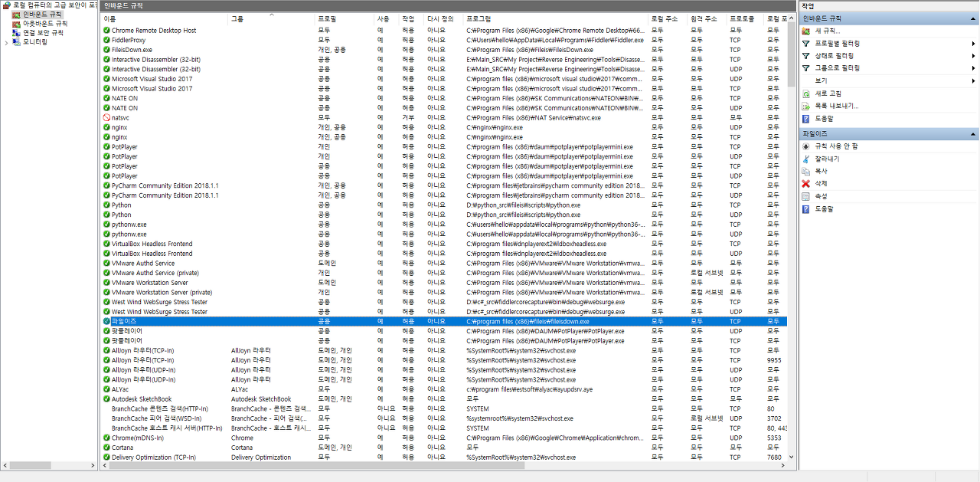Open 그룹으로 필터링 submenu arrow

[x=973, y=68]
